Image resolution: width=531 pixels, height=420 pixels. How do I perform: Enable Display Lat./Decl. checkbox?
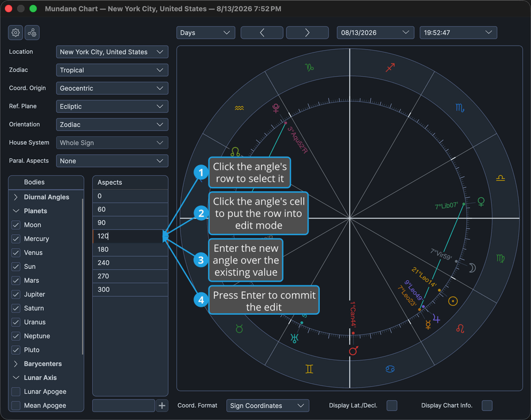392,406
